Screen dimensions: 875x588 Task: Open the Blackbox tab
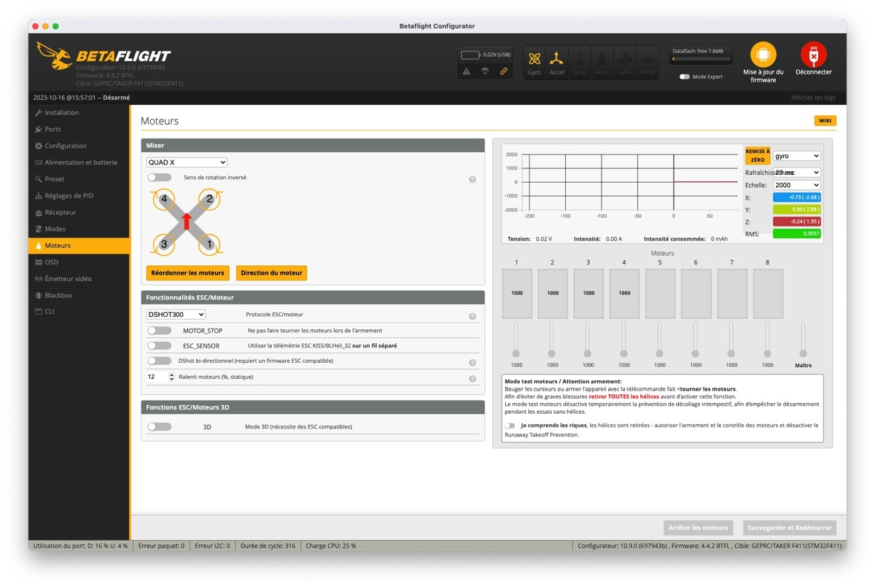pyautogui.click(x=79, y=295)
